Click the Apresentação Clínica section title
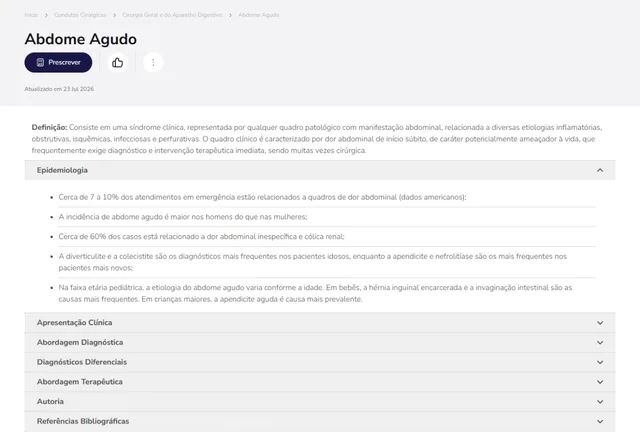Image resolution: width=640 pixels, height=445 pixels. (x=74, y=323)
